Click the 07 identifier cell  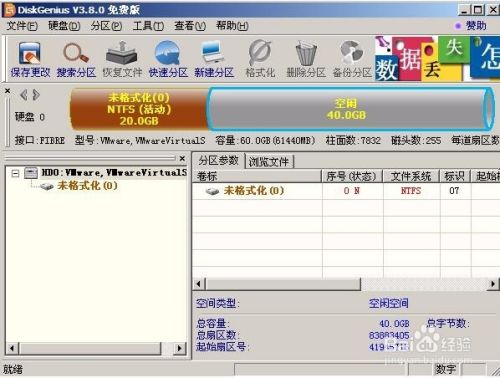point(454,191)
